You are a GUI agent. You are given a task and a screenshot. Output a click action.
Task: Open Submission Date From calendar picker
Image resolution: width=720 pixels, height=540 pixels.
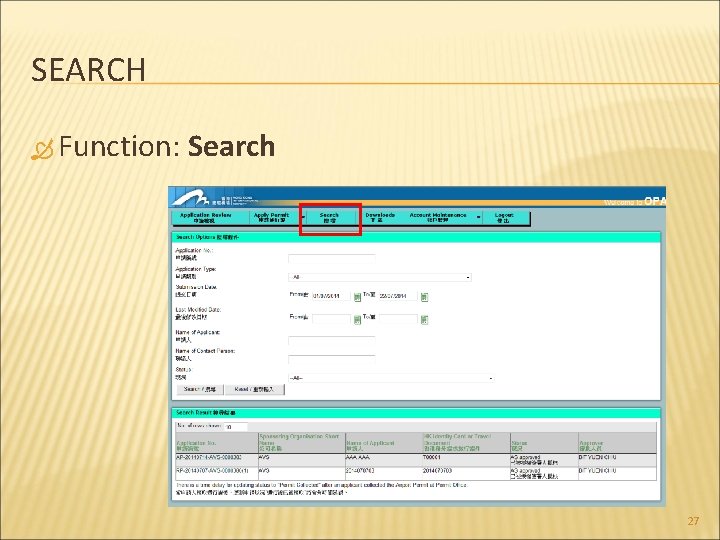point(358,297)
